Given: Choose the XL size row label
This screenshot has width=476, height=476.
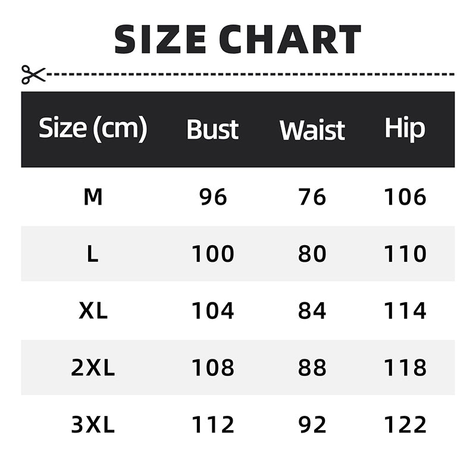Looking at the screenshot, I should point(93,311).
